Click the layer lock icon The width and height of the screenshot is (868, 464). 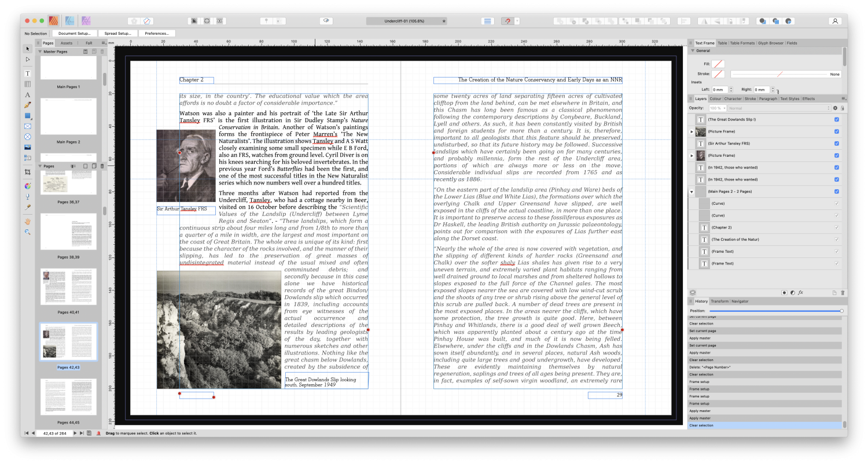point(843,108)
